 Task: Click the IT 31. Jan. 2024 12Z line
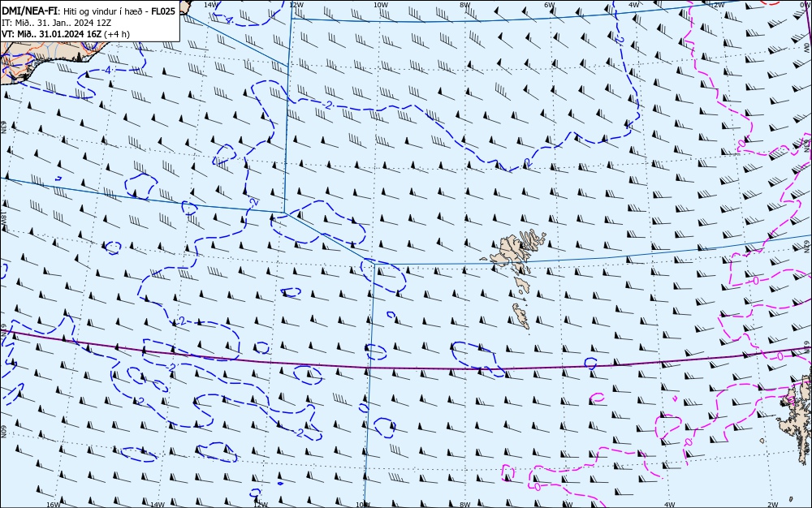click(56, 23)
